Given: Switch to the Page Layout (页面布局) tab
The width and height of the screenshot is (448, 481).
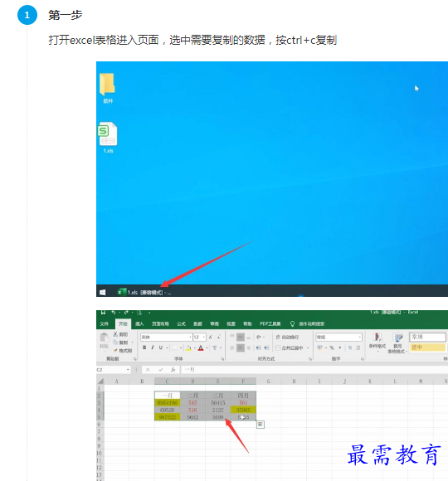Looking at the screenshot, I should coord(160,324).
